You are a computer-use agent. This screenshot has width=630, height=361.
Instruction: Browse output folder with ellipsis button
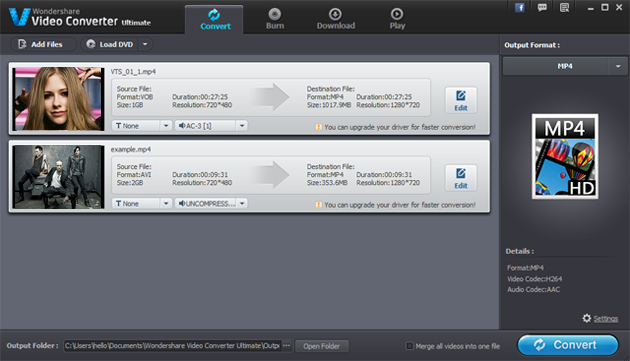286,346
